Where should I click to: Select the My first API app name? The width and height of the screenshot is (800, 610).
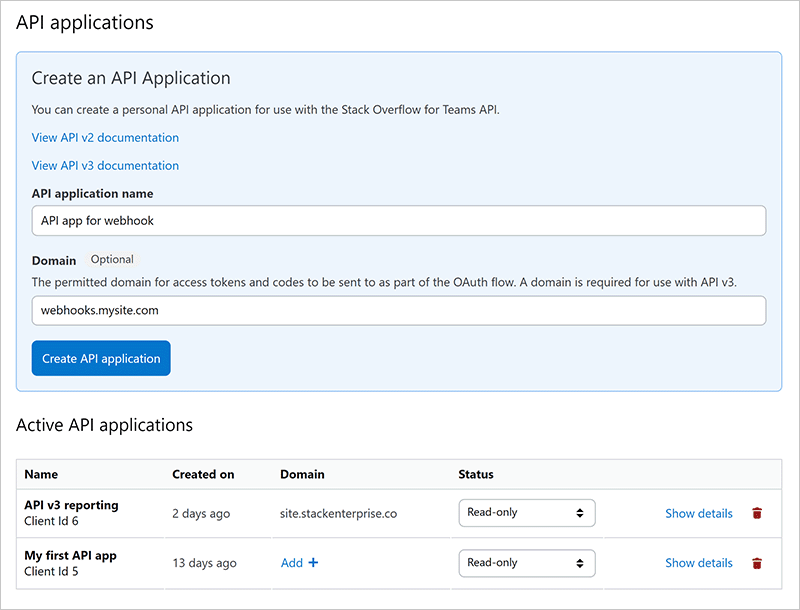(70, 556)
